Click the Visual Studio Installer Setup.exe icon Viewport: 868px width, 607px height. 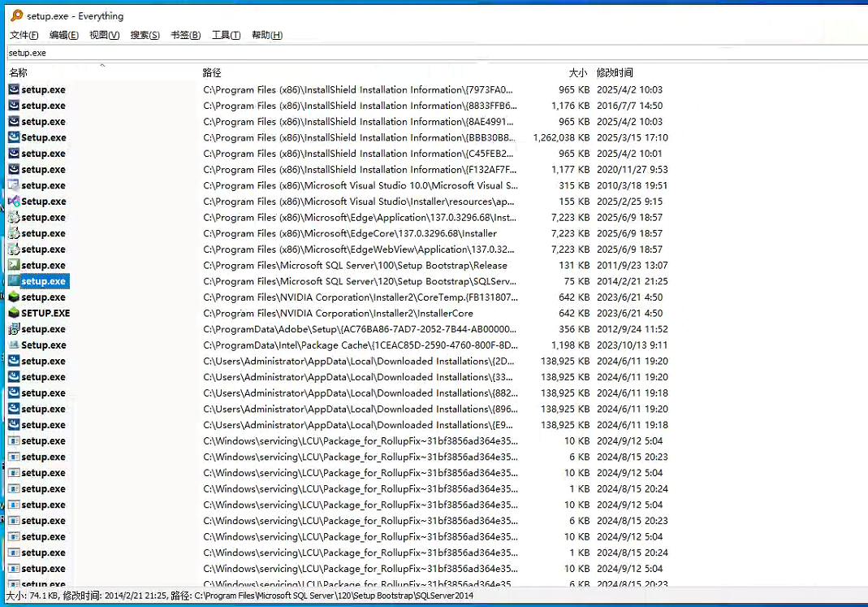click(x=14, y=201)
